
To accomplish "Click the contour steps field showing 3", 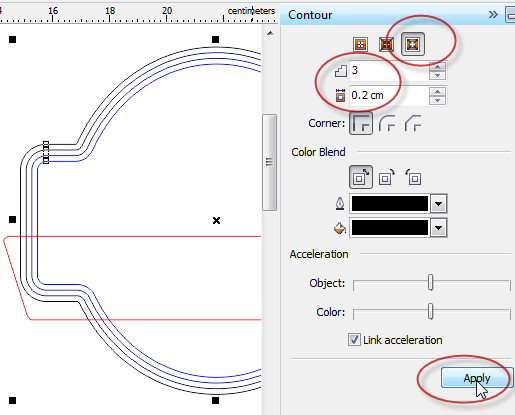I will point(389,71).
